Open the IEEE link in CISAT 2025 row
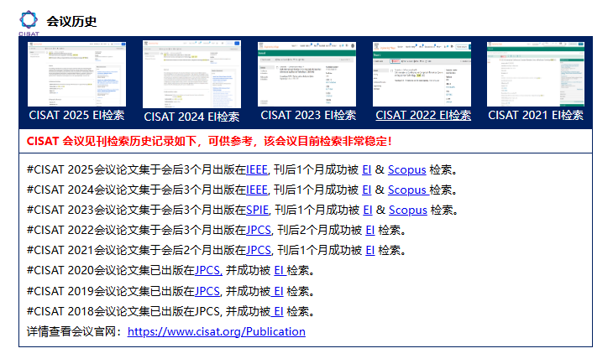This screenshot has width=613, height=364. pyautogui.click(x=257, y=170)
